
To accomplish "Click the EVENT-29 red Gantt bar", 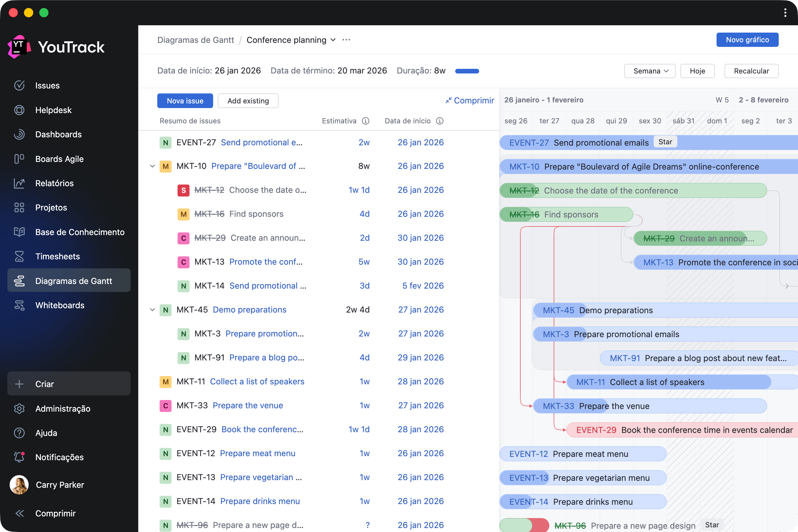I will [x=682, y=430].
